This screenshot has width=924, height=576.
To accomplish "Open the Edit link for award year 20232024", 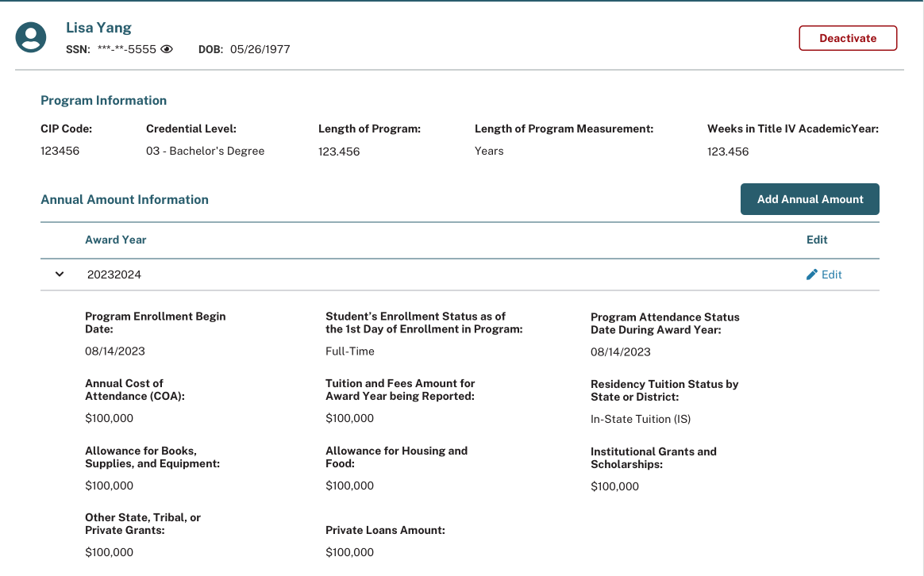I will pyautogui.click(x=831, y=275).
